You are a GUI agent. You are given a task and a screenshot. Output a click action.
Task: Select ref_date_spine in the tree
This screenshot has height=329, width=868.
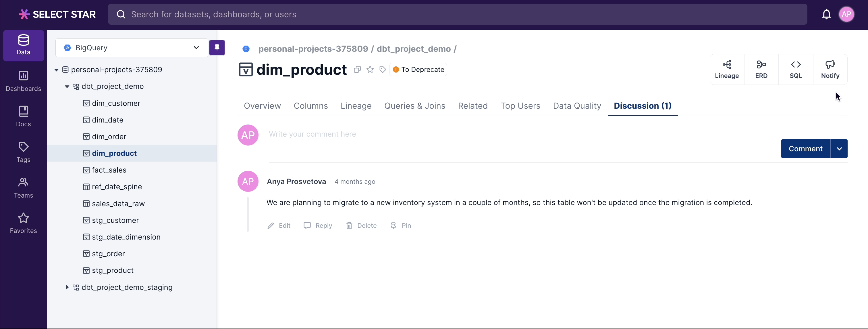pos(117,187)
